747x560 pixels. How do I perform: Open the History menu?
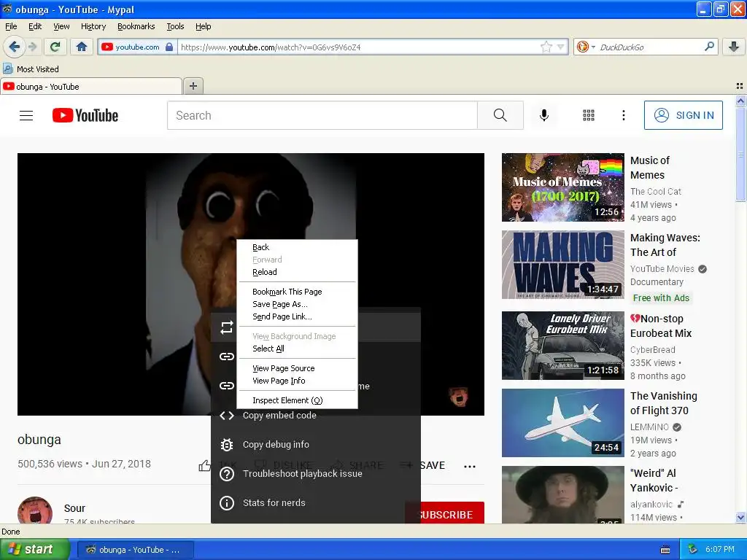coord(93,26)
